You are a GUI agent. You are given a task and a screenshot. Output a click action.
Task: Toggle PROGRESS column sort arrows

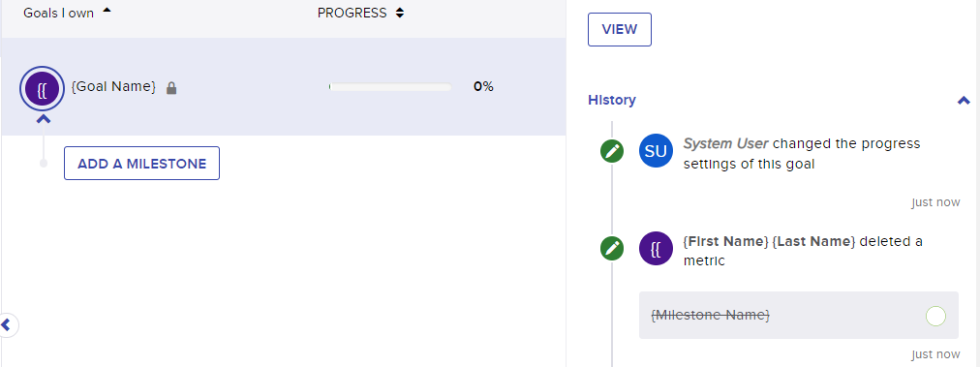tap(400, 13)
